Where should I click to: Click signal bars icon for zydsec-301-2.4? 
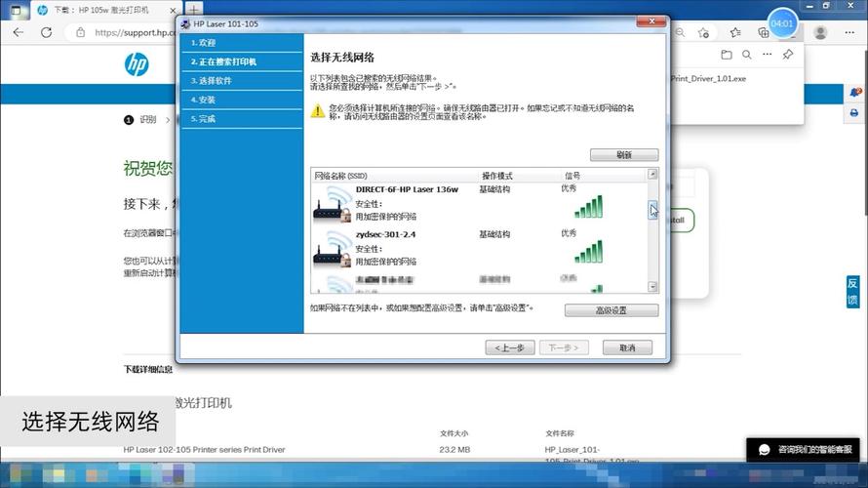[x=587, y=252]
